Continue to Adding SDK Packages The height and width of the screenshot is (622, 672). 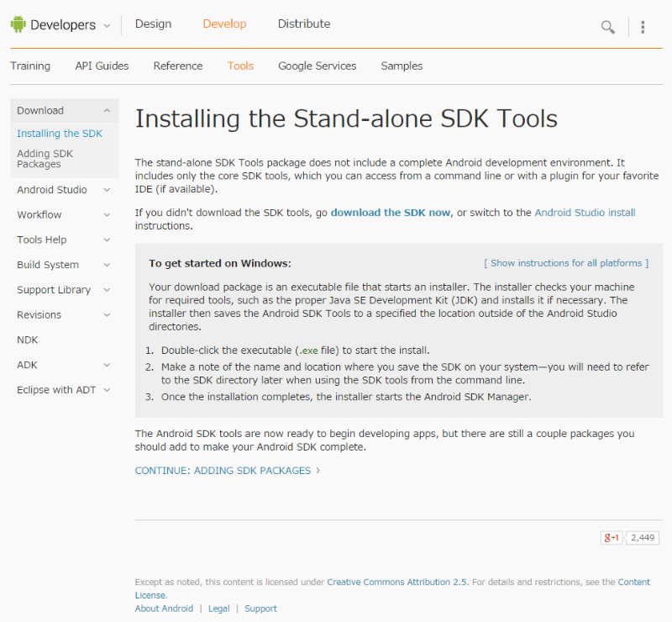click(227, 471)
